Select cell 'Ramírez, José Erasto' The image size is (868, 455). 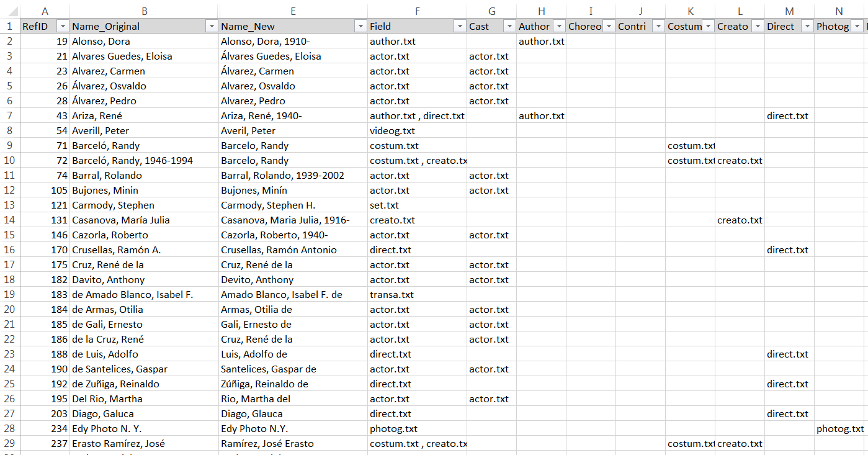(293, 443)
